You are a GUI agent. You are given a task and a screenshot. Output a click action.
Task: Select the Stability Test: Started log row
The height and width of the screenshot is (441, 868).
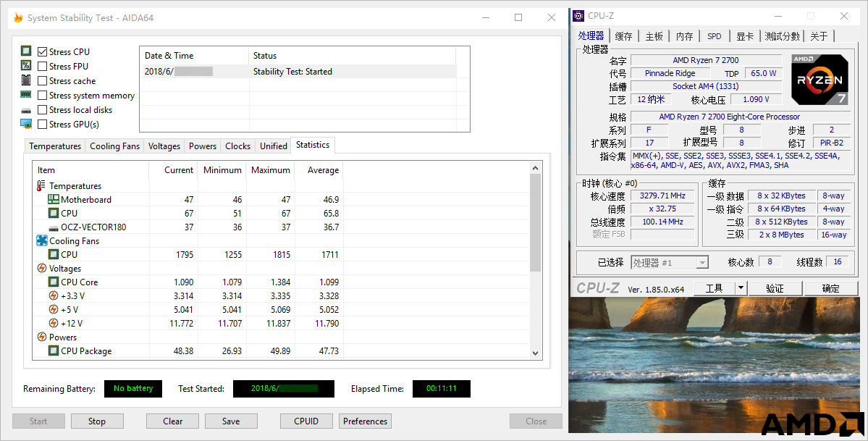pyautogui.click(x=298, y=72)
